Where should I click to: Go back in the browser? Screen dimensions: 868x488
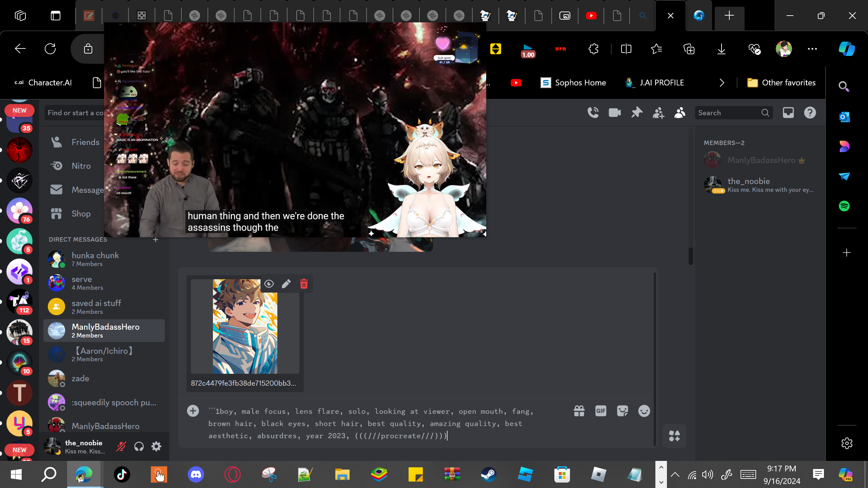[x=20, y=49]
